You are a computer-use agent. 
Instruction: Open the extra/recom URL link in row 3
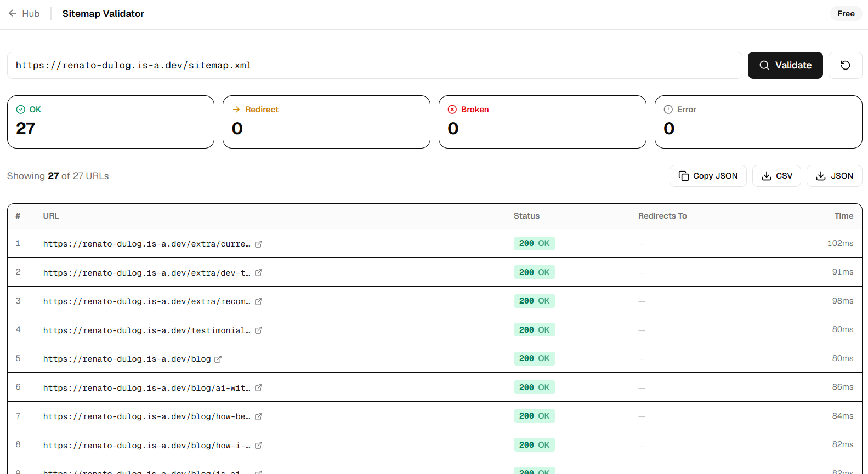pos(146,301)
